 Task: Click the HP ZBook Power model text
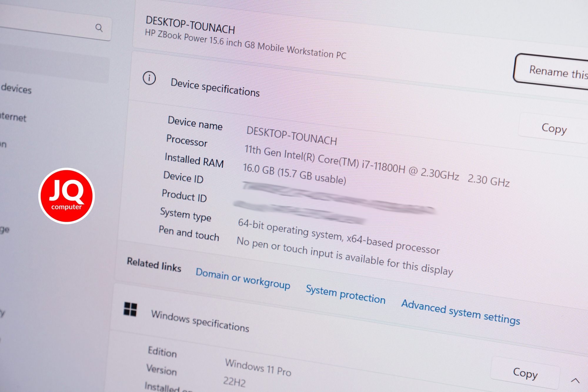pos(245,44)
